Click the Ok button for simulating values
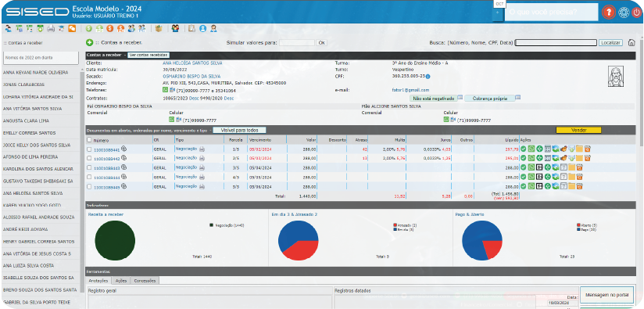The image size is (644, 309). pyautogui.click(x=321, y=42)
